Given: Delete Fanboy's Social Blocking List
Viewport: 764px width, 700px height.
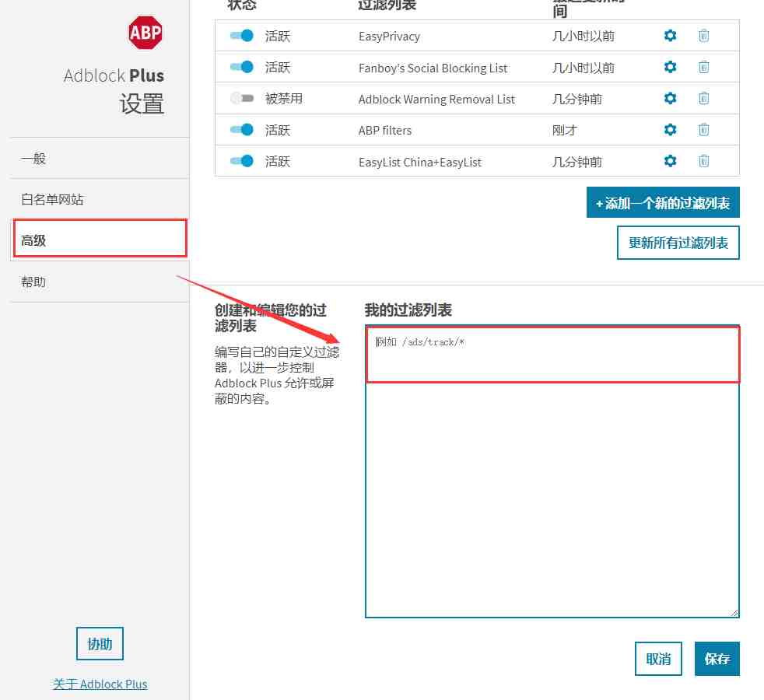Looking at the screenshot, I should 703,67.
